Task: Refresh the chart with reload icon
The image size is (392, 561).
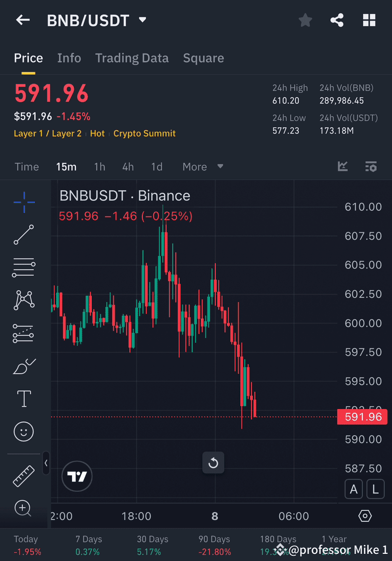Action: coord(213,463)
